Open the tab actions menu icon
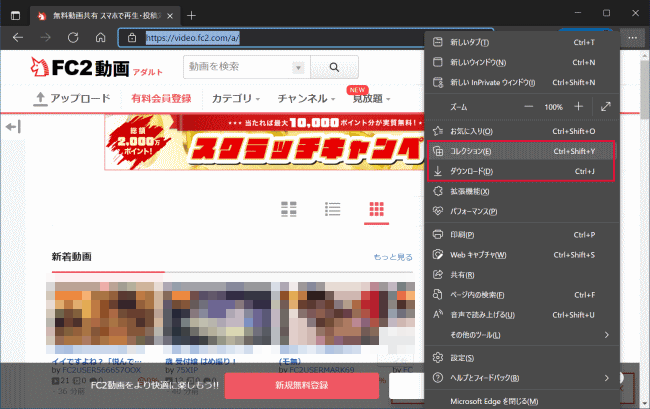 [15, 16]
